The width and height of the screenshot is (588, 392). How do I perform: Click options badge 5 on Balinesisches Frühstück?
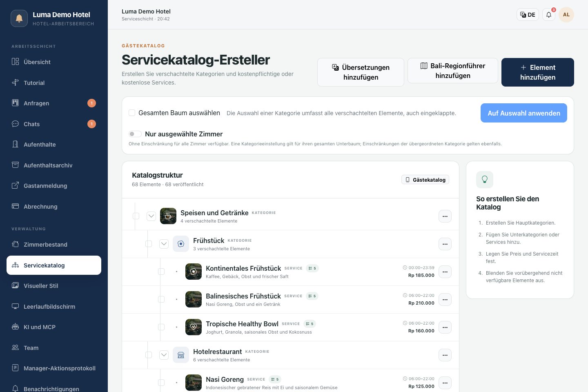tap(312, 296)
